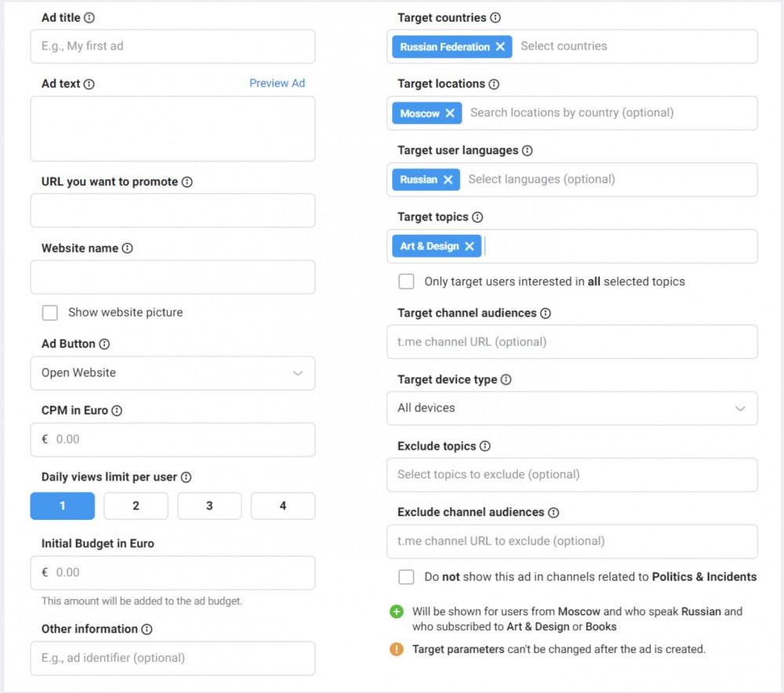Focus the Target channel audiences URL field
Screen dimensions: 784x693
(572, 342)
